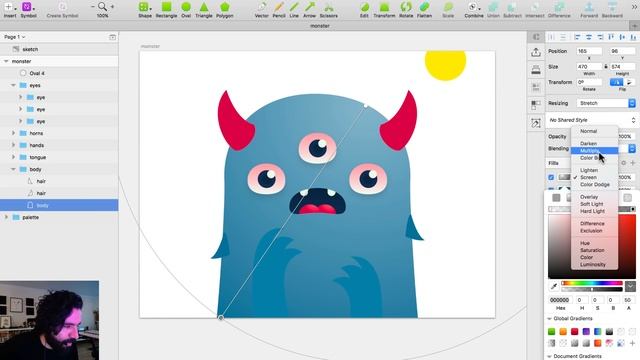The image size is (640, 360).
Task: Select the Arrow tool
Action: (x=309, y=10)
